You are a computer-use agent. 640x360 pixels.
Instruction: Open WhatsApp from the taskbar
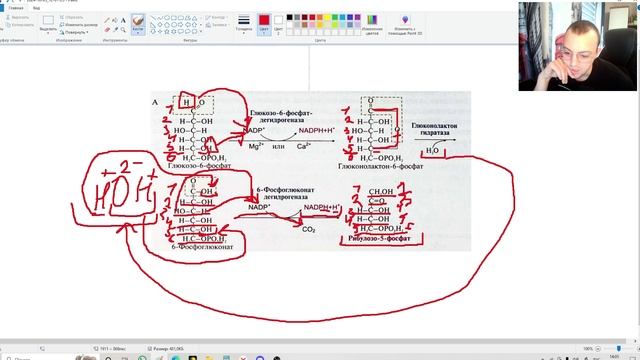pos(142,358)
